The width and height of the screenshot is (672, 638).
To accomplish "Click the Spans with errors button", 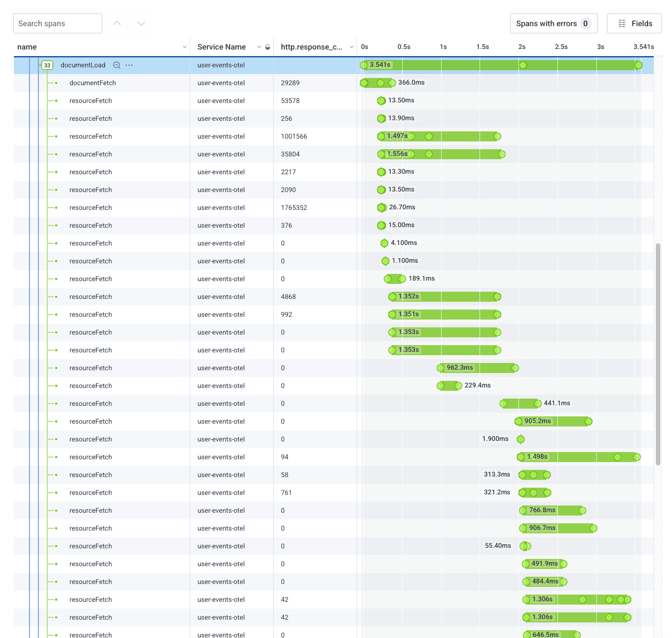I will tap(554, 23).
